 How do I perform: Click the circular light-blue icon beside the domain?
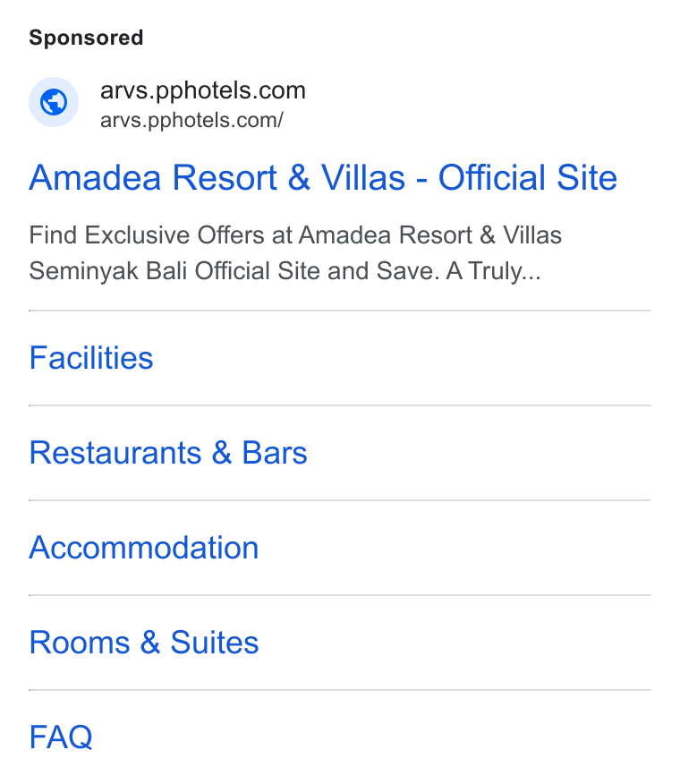click(x=54, y=102)
